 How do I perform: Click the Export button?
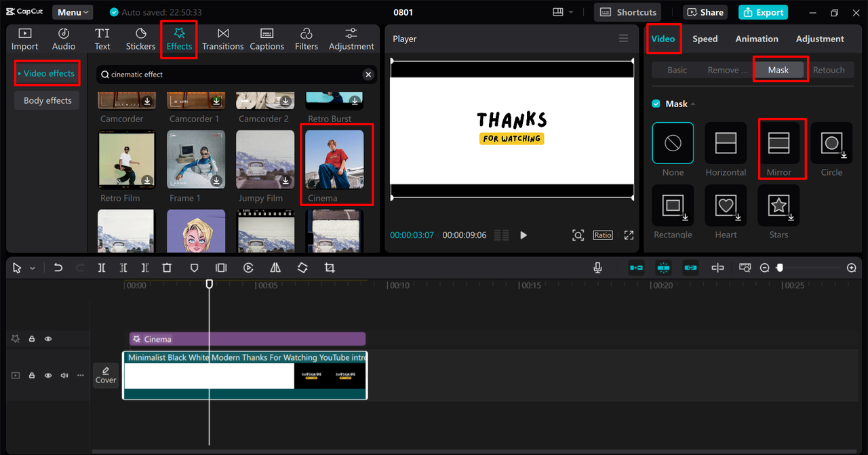pyautogui.click(x=763, y=12)
